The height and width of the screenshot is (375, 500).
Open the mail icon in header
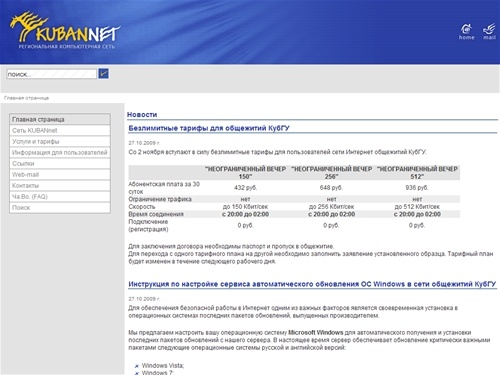coord(489,32)
